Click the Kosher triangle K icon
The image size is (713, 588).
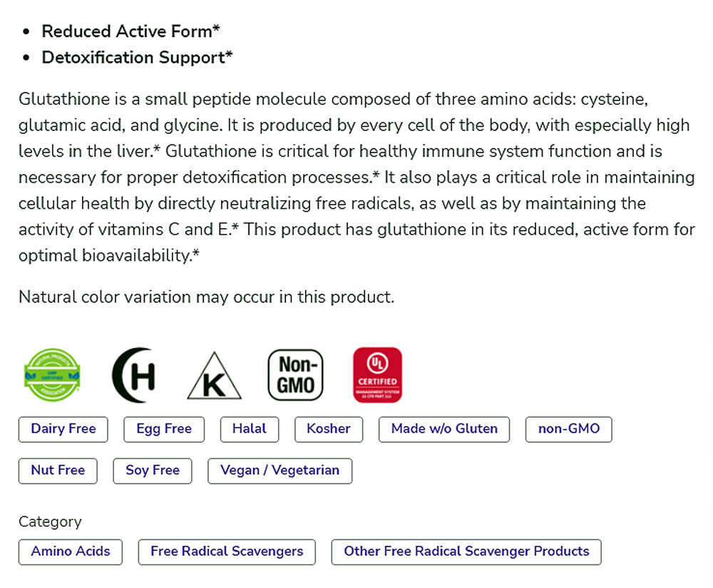pyautogui.click(x=214, y=378)
